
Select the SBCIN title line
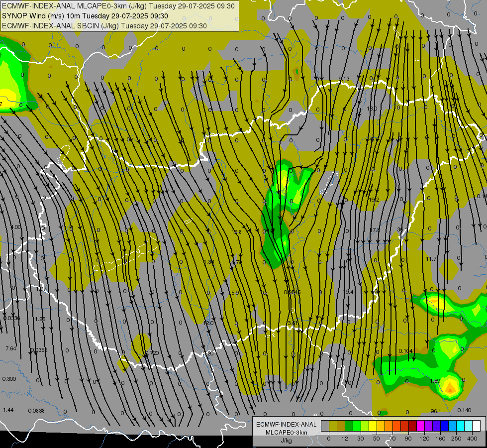(104, 26)
